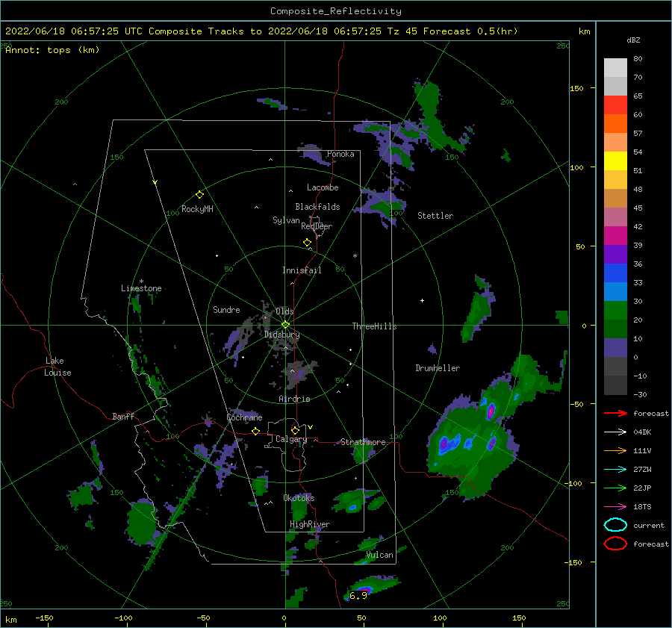
Task: Click the cyan current ellipse in the legend
Action: pos(615,525)
